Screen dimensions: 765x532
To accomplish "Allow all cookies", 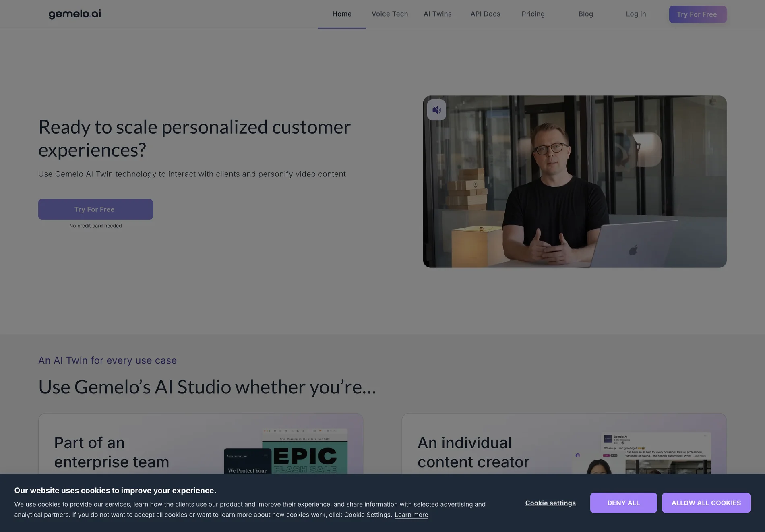I will [x=706, y=503].
